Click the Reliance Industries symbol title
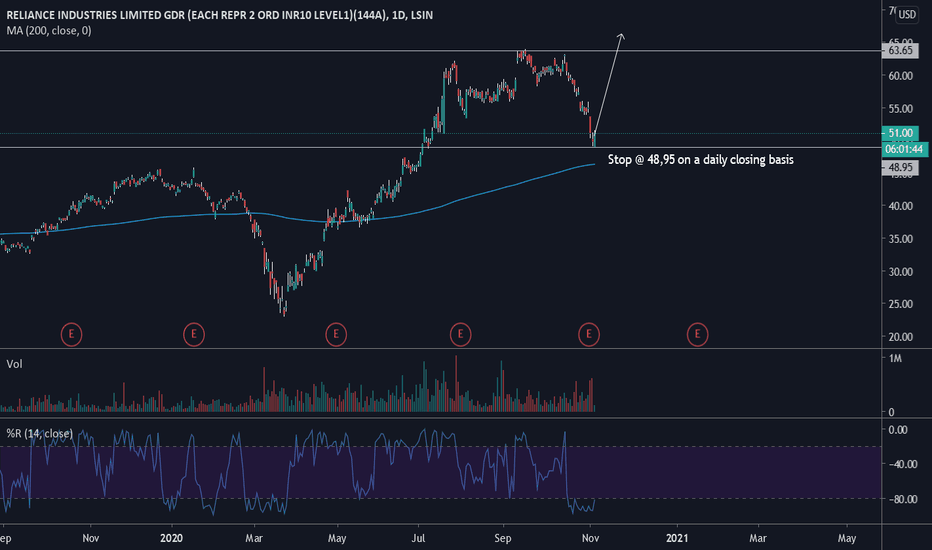Image resolution: width=932 pixels, height=550 pixels. [x=220, y=15]
